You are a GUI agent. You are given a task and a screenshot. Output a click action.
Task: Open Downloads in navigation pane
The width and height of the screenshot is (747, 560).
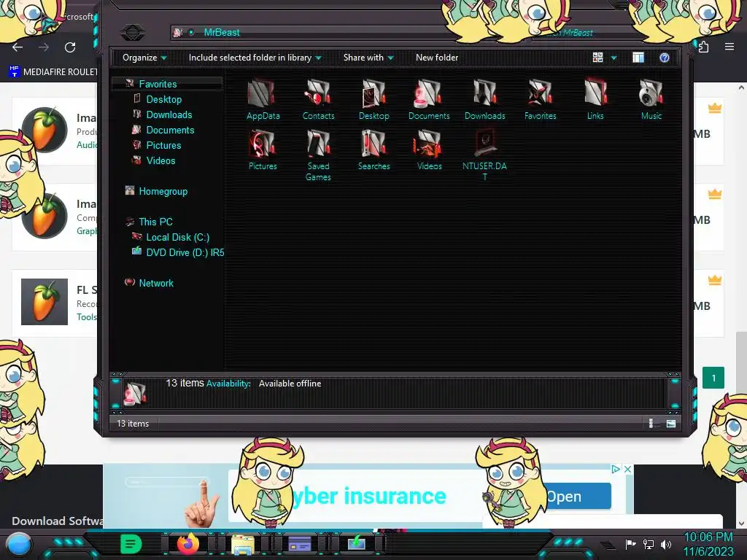(x=169, y=114)
